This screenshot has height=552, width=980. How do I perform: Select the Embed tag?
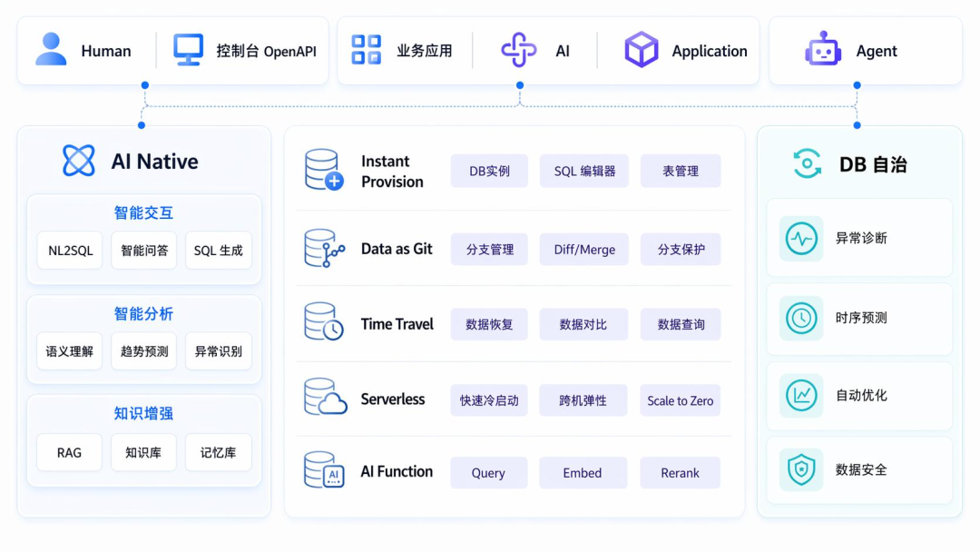coord(583,473)
